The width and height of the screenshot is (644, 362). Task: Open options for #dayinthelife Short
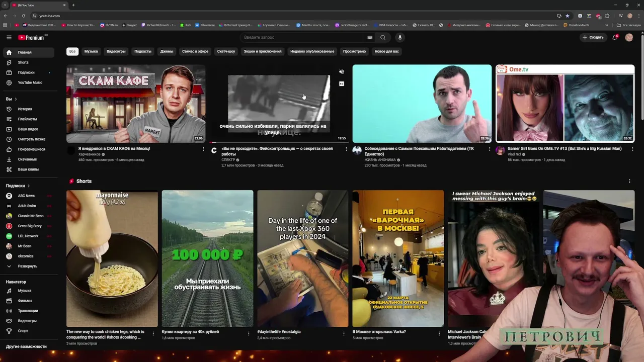[344, 333]
